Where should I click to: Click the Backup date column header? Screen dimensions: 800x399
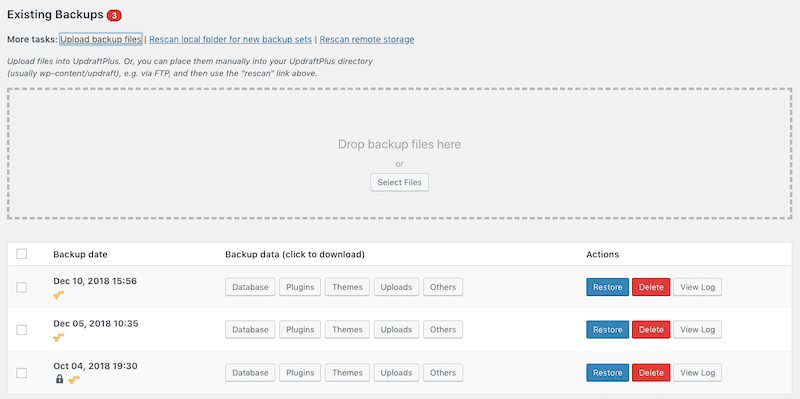pos(80,254)
